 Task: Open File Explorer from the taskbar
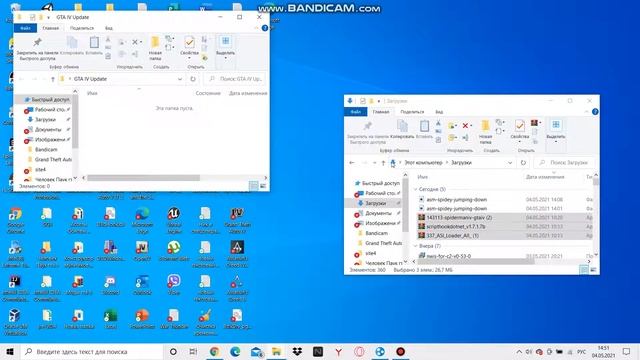[x=276, y=351]
